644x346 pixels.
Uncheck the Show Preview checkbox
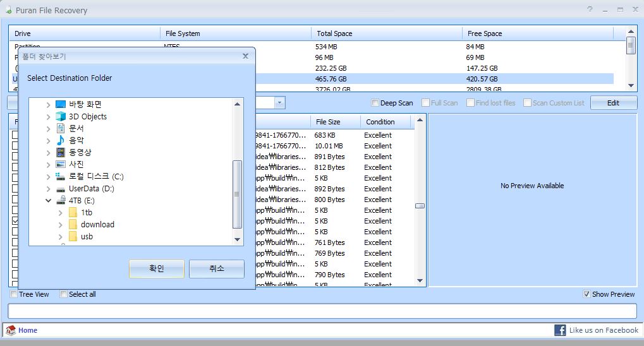(x=586, y=294)
